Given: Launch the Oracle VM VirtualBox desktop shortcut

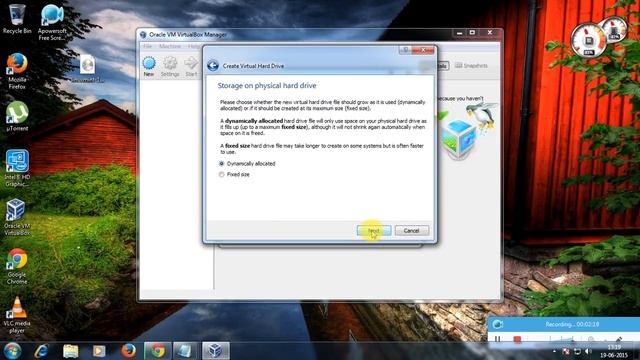Looking at the screenshot, I should 17,217.
